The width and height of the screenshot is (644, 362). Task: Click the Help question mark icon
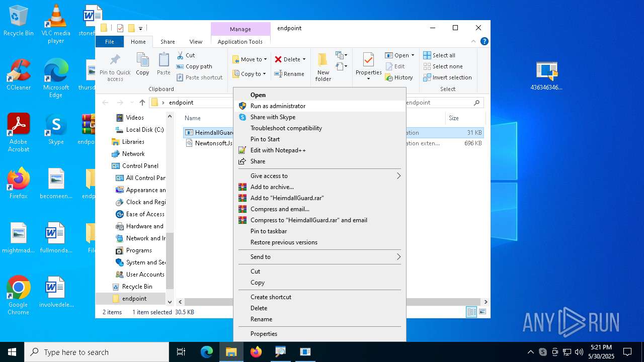484,41
